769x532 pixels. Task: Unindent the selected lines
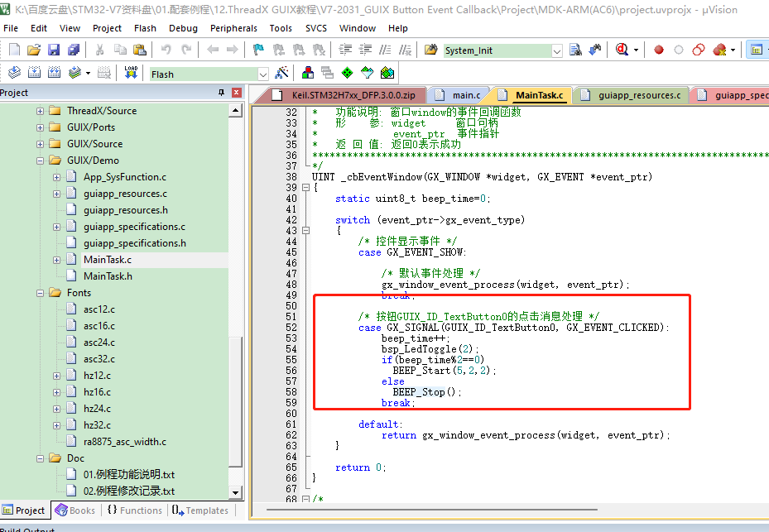coord(365,50)
